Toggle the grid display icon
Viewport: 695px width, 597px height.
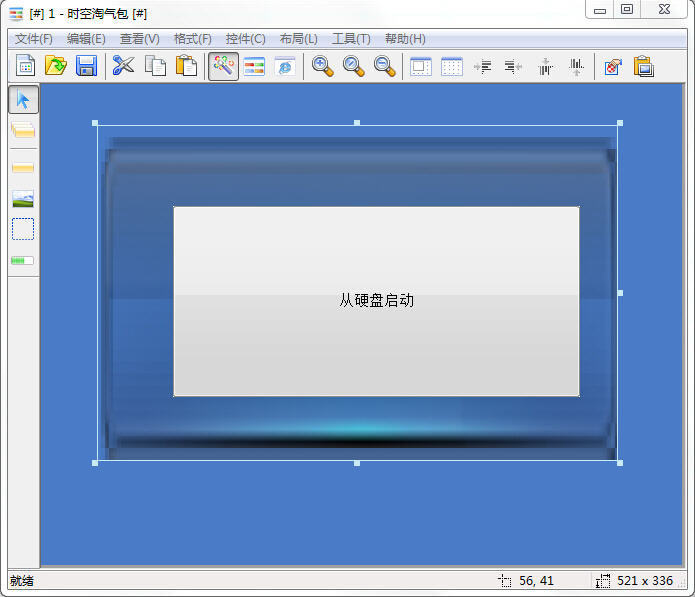[452, 66]
